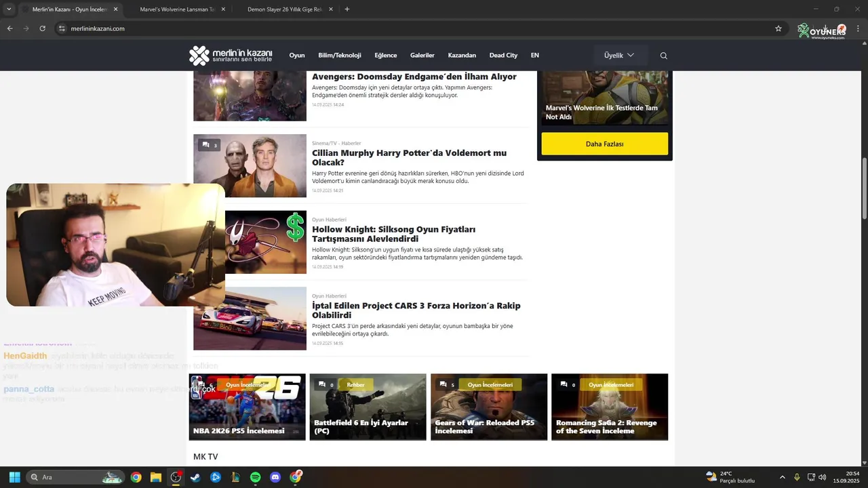Bookmark this page with the star icon
This screenshot has height=488, width=868.
tap(778, 28)
